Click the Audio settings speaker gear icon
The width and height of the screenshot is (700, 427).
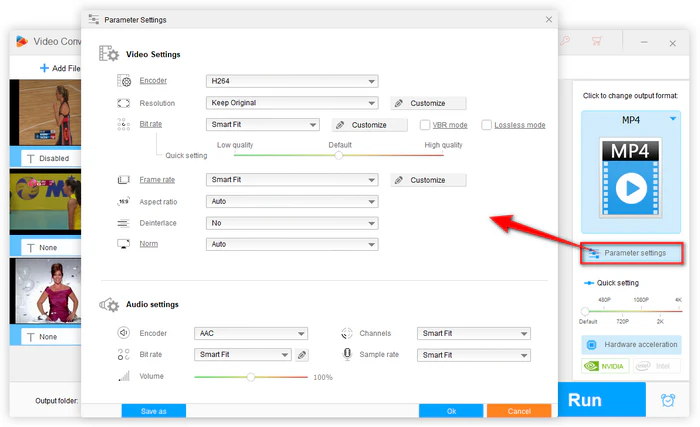point(108,305)
